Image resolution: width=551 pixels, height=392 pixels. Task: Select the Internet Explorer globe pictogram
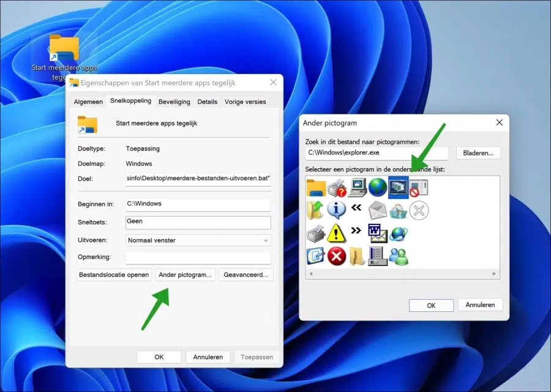pos(399,234)
